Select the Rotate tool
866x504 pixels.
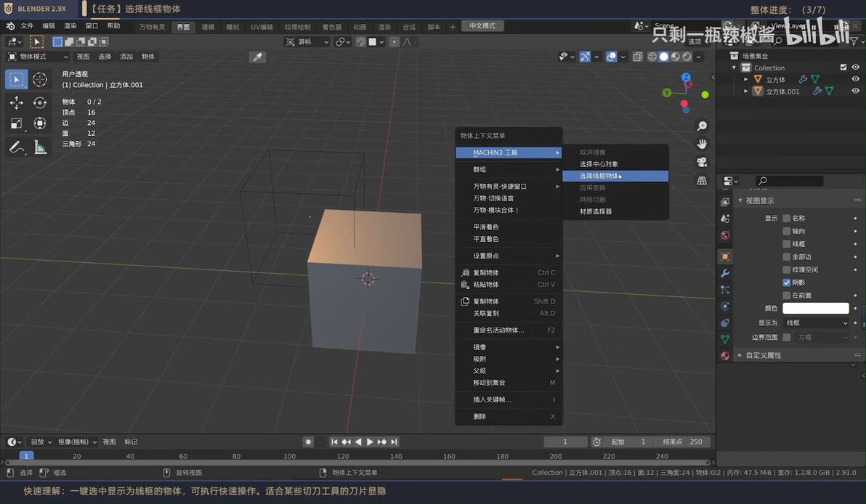pyautogui.click(x=40, y=102)
